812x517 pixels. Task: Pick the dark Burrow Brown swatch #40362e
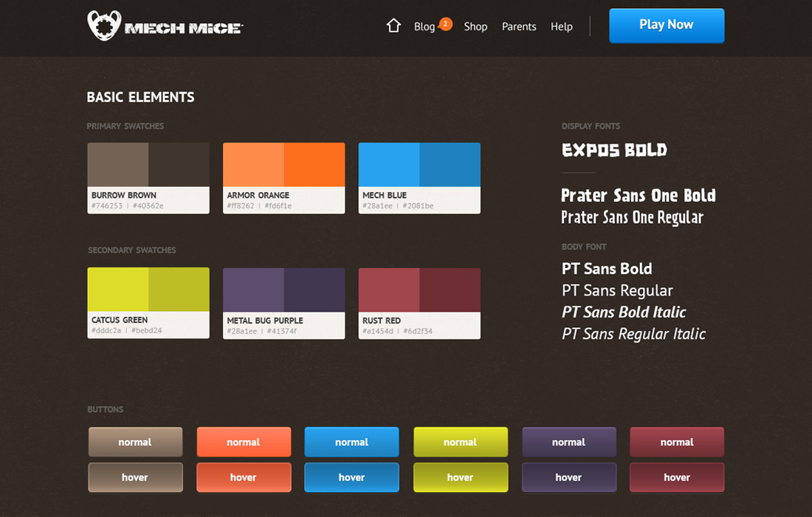click(179, 165)
